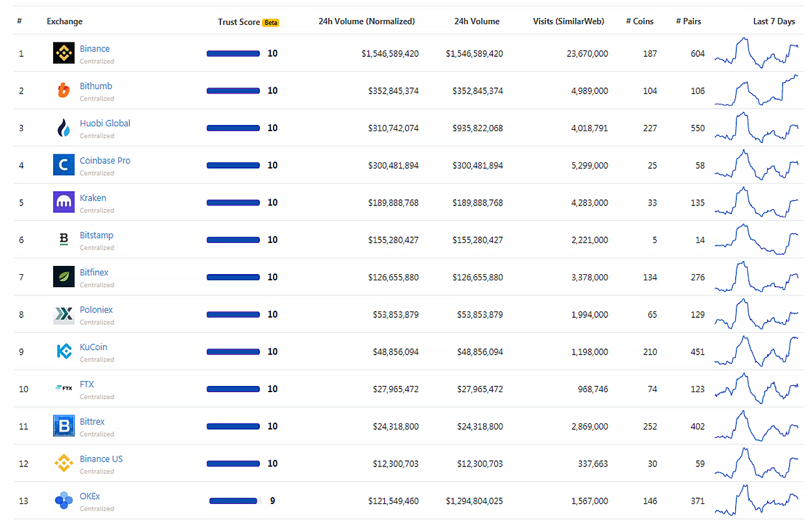This screenshot has height=522, width=812.
Task: Click normalized volume $1,546,589,420 for Binance
Action: point(390,54)
